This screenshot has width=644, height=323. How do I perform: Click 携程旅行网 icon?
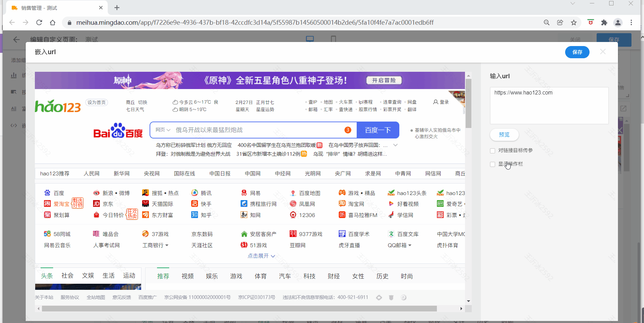click(x=244, y=204)
